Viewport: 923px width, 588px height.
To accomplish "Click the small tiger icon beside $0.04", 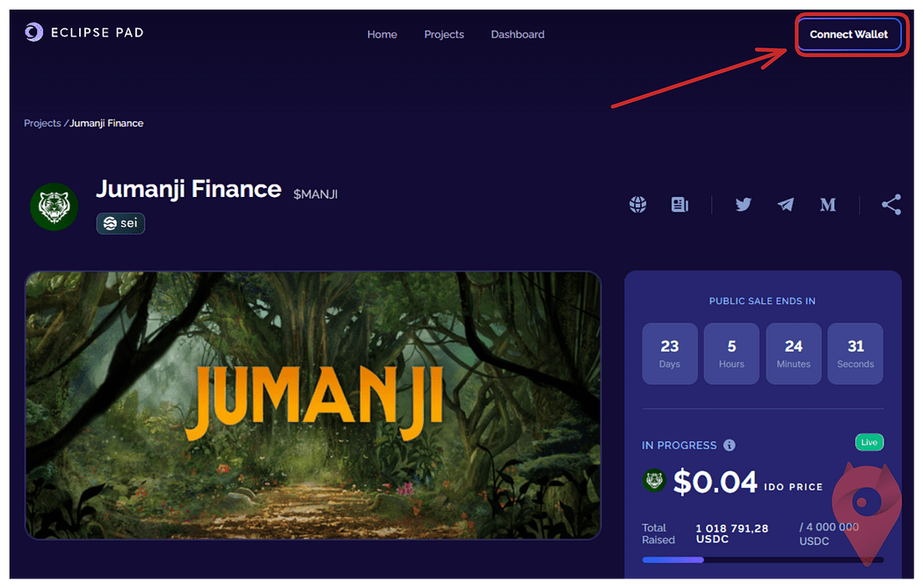I will 653,481.
